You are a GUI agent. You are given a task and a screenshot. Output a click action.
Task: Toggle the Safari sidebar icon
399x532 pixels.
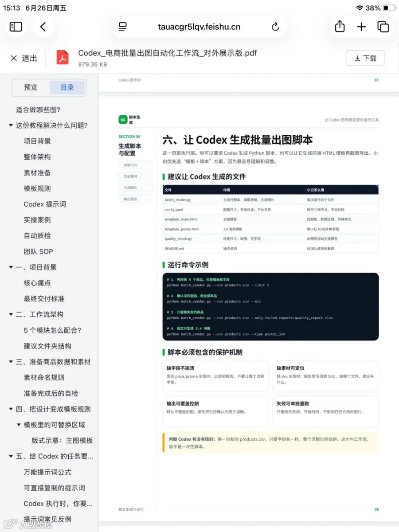(16, 27)
